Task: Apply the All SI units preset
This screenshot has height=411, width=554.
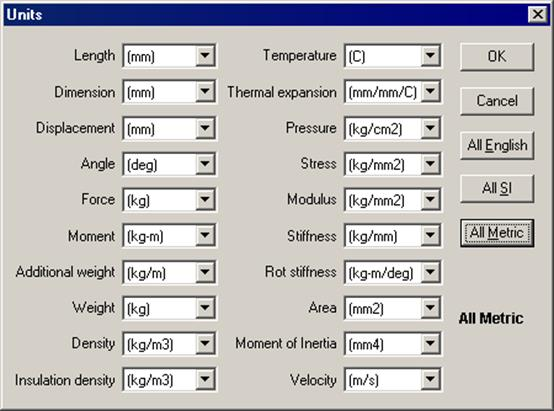Action: pos(497,188)
